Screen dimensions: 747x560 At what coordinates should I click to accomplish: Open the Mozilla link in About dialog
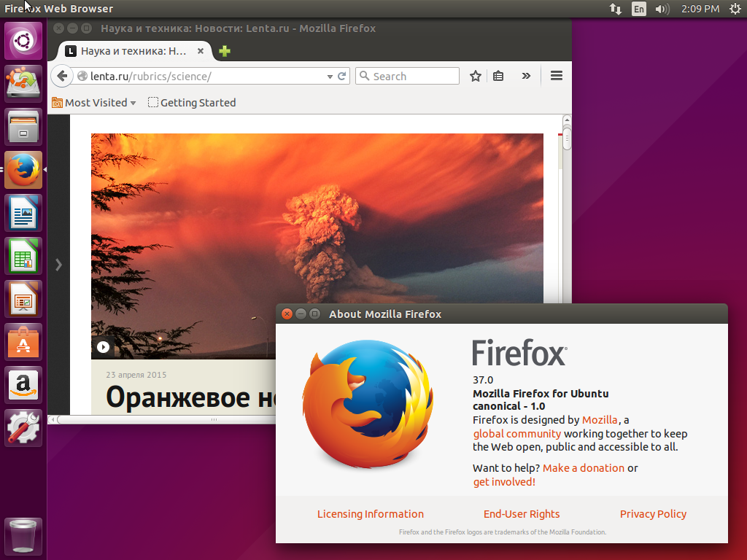point(600,420)
